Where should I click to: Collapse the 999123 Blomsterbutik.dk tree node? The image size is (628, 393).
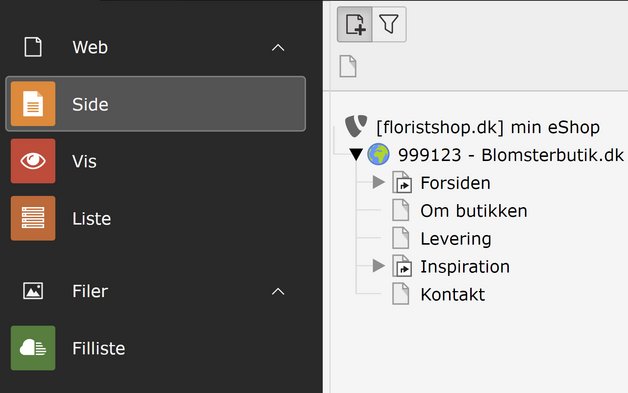[356, 154]
